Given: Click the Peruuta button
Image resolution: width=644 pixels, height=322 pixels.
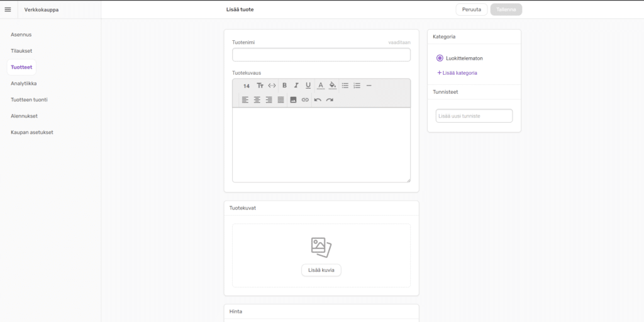Looking at the screenshot, I should click(472, 9).
